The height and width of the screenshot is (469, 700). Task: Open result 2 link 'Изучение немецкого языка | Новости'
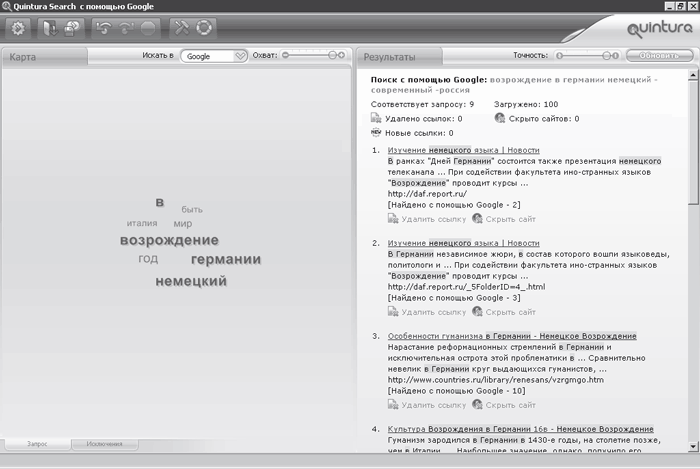(463, 243)
